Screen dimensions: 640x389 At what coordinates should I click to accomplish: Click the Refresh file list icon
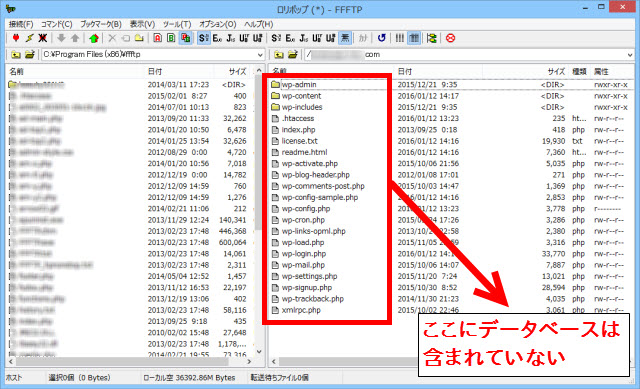[x=381, y=38]
